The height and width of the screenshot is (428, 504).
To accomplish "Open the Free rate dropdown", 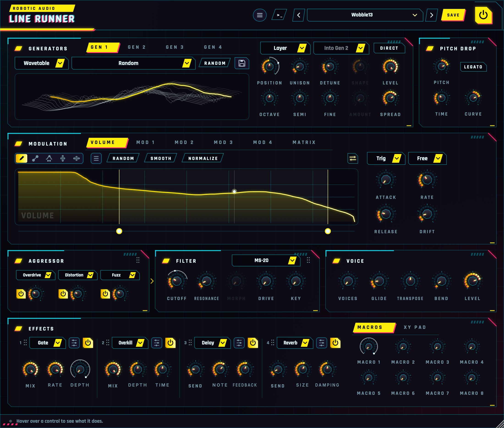I will pos(427,158).
